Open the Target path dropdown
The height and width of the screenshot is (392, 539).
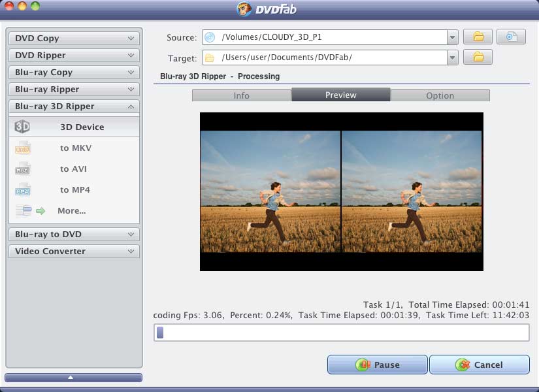click(x=452, y=57)
